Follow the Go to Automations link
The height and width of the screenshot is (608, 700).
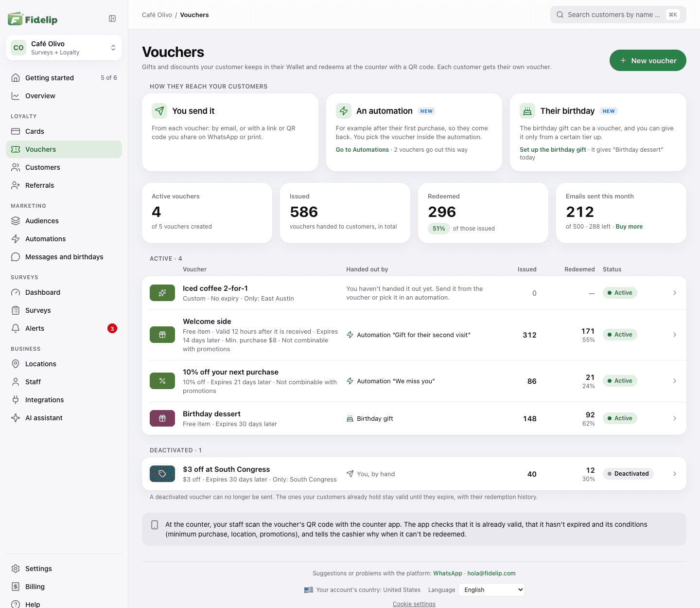pyautogui.click(x=362, y=150)
